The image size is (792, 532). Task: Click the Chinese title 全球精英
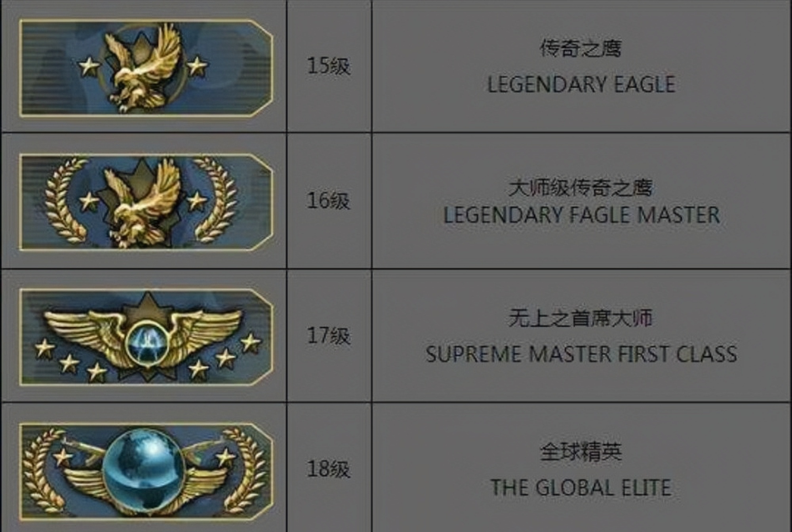(x=581, y=452)
